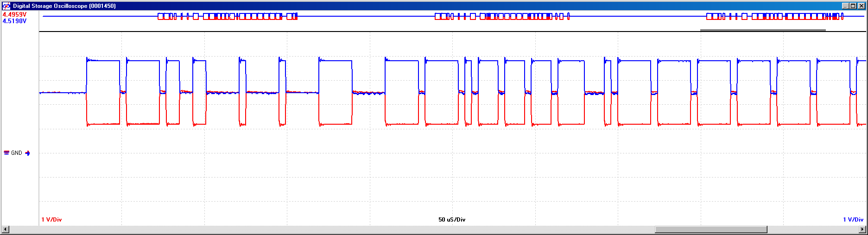The image size is (868, 235).
Task: Maximize the oscilloscope window
Action: 853,6
